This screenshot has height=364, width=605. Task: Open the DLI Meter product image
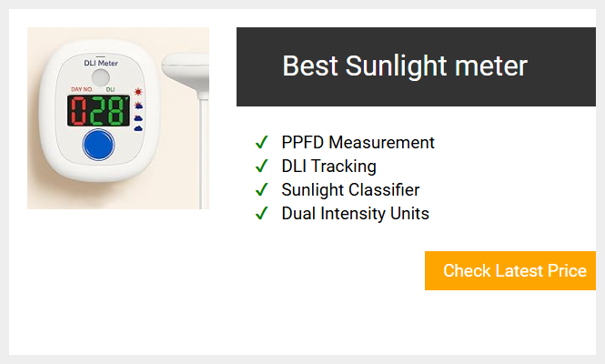[118, 118]
